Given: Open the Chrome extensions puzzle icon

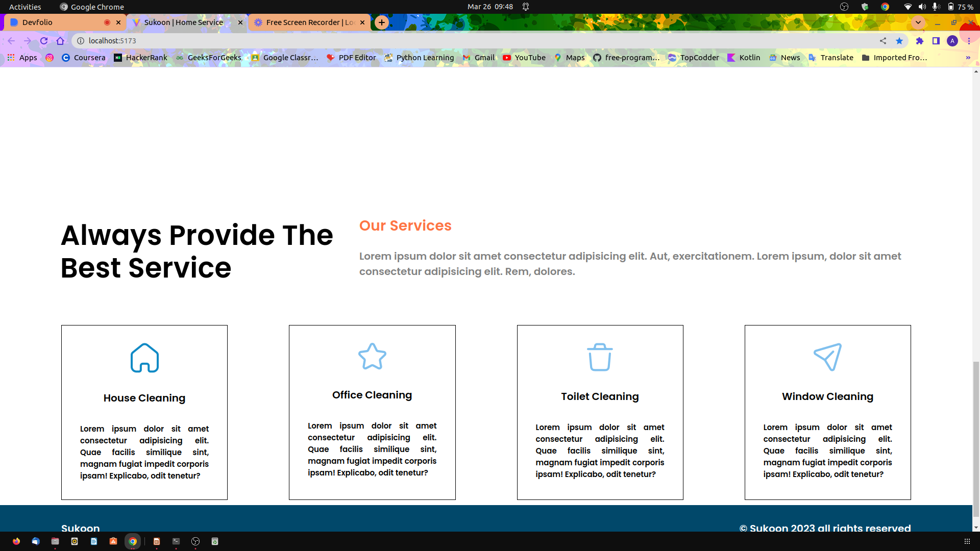Looking at the screenshot, I should click(920, 41).
